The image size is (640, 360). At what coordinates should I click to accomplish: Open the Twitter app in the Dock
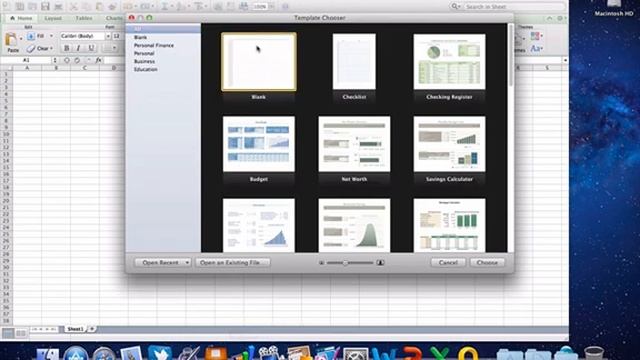coord(160,353)
